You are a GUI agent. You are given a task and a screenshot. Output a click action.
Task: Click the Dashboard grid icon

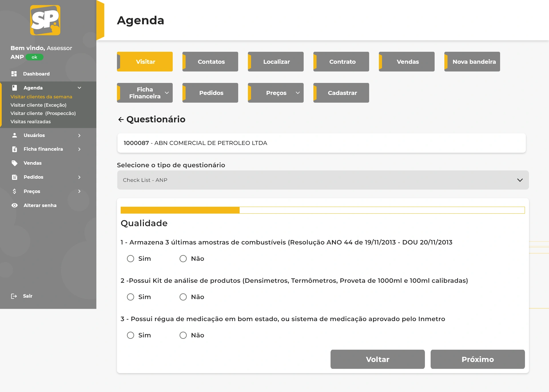pyautogui.click(x=14, y=74)
